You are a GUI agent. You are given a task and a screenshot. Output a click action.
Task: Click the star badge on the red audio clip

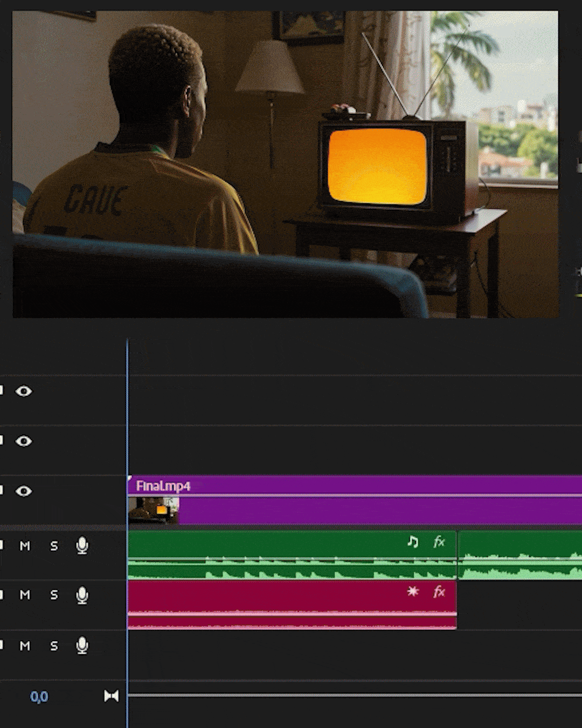[413, 592]
